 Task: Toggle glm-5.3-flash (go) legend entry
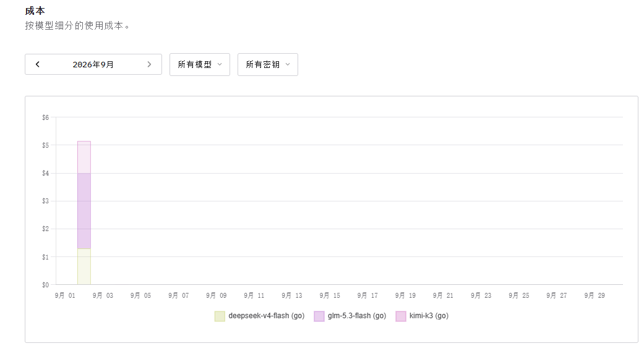(x=350, y=316)
